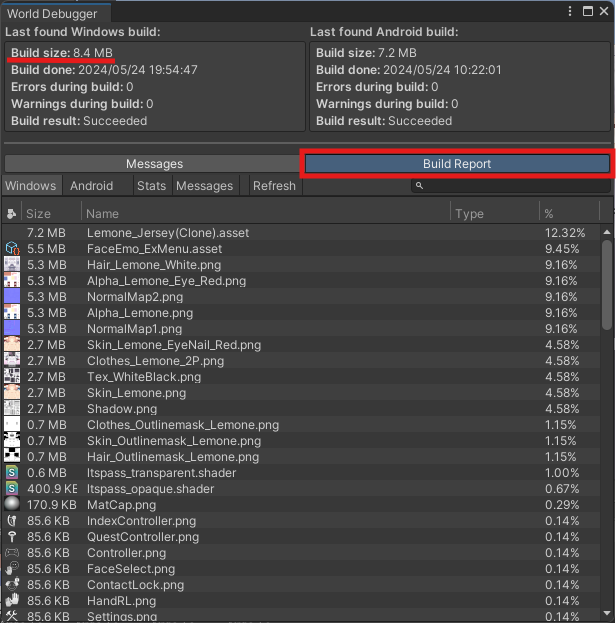Click the NormalMap1.png blue thumbnail
616x623 pixels.
[x=12, y=329]
